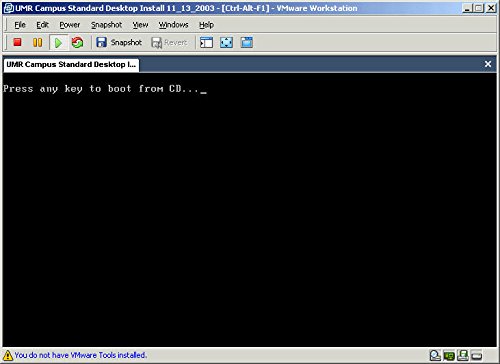
Task: Click the greyed Revert toolbar button
Action: (169, 43)
